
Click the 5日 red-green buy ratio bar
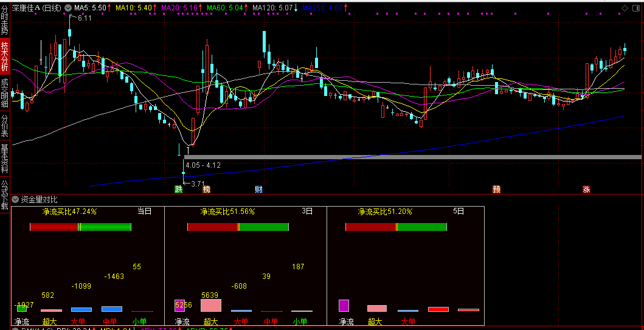point(396,227)
